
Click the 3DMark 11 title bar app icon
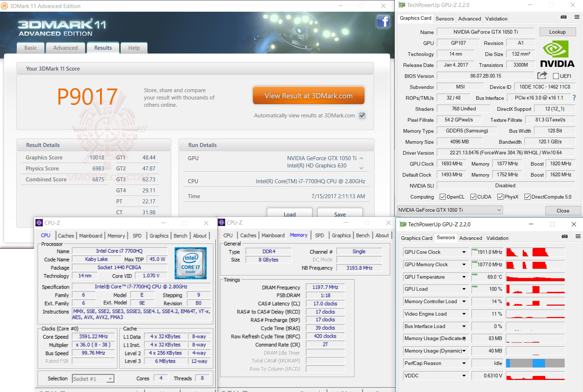pos(4,6)
